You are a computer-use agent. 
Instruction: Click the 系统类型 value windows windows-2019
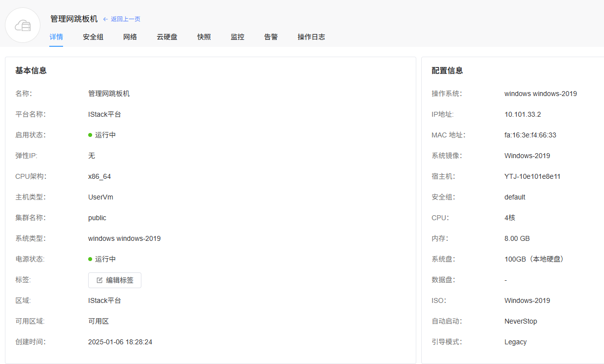(124, 238)
